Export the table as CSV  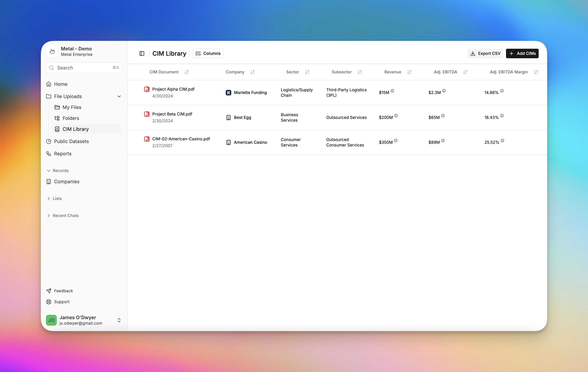(485, 53)
